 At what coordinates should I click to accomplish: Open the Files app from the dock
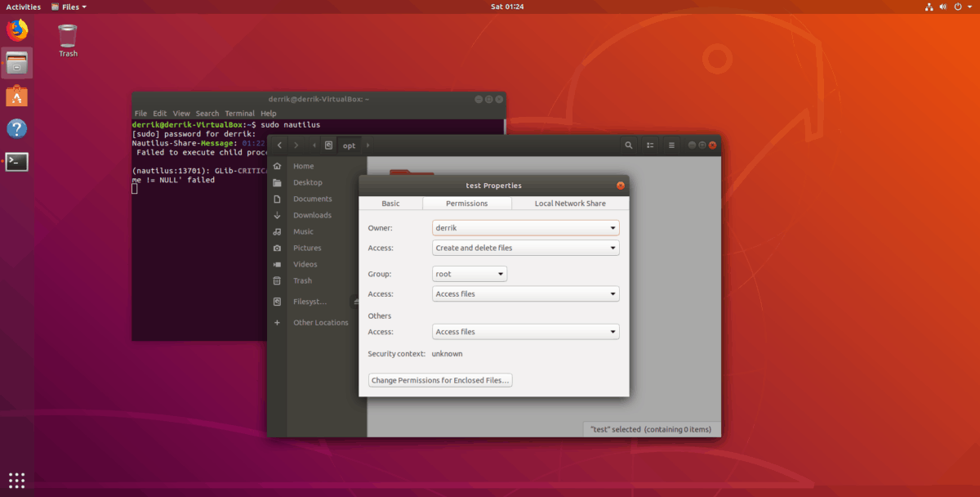pos(17,63)
